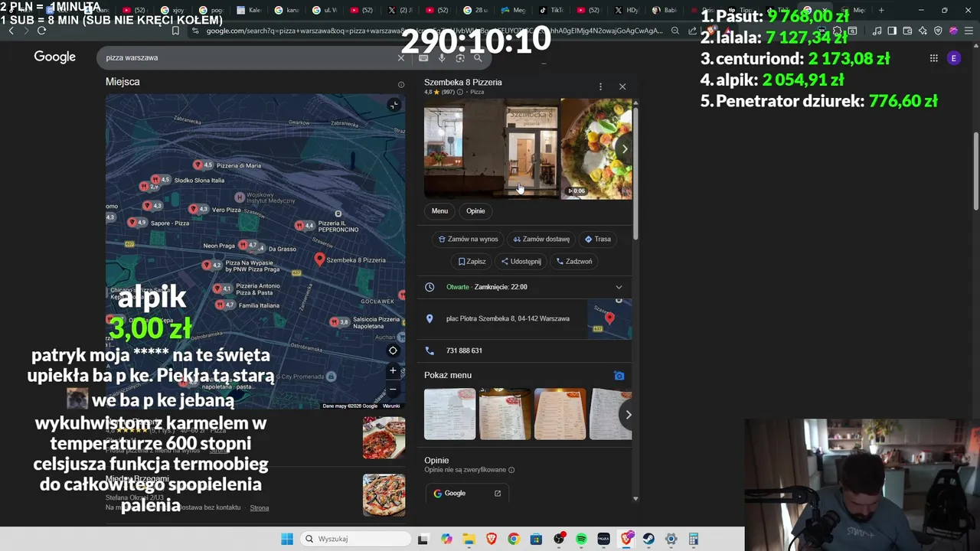Show more menu photos with arrow
The image size is (980, 551).
(x=628, y=415)
